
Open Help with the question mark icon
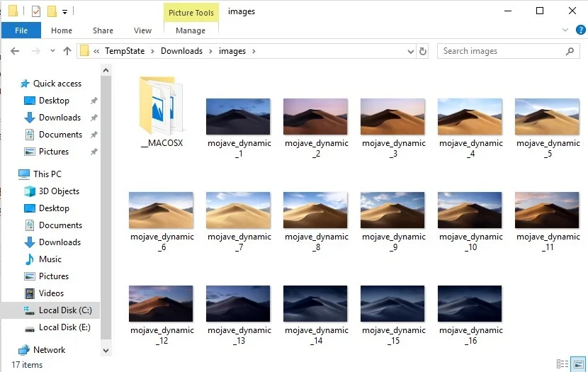coord(580,30)
